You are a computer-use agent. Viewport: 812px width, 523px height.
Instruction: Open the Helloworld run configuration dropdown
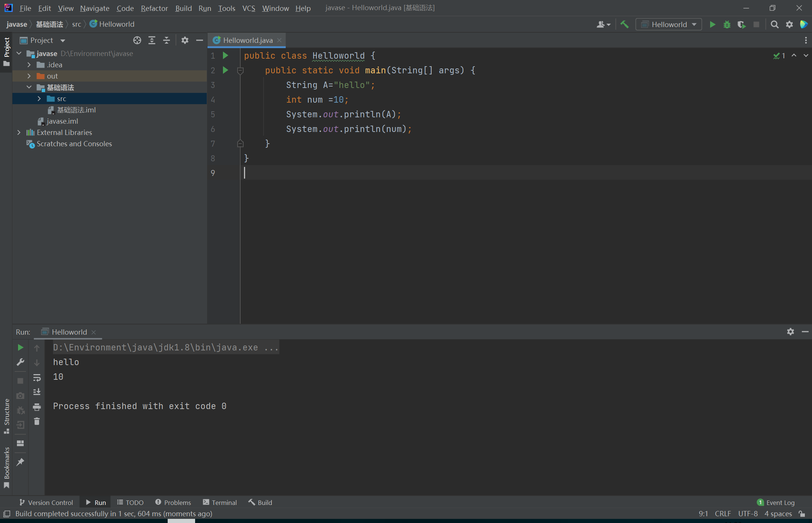[669, 24]
